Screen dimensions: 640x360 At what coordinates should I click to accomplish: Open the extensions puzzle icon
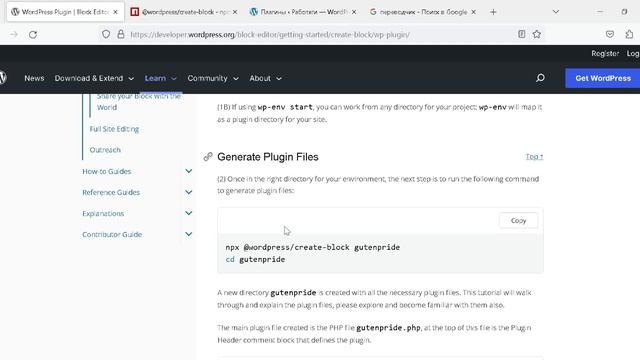[x=629, y=34]
